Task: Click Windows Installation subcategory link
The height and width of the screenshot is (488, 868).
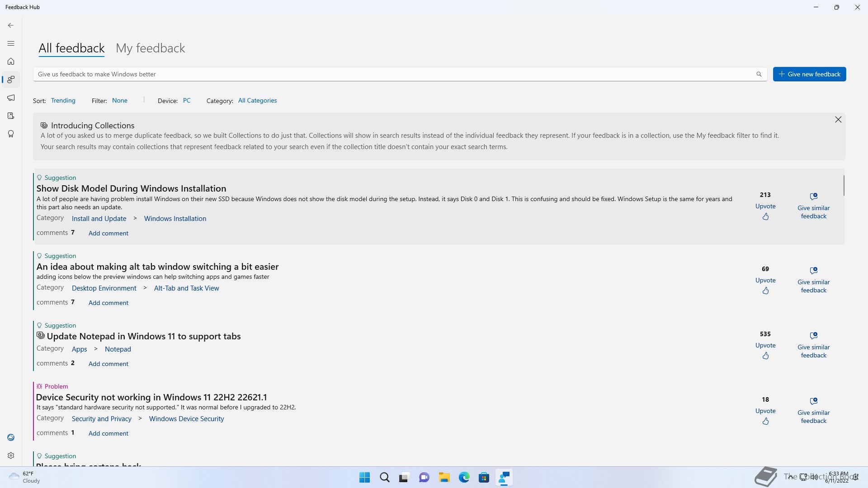Action: [x=175, y=218]
